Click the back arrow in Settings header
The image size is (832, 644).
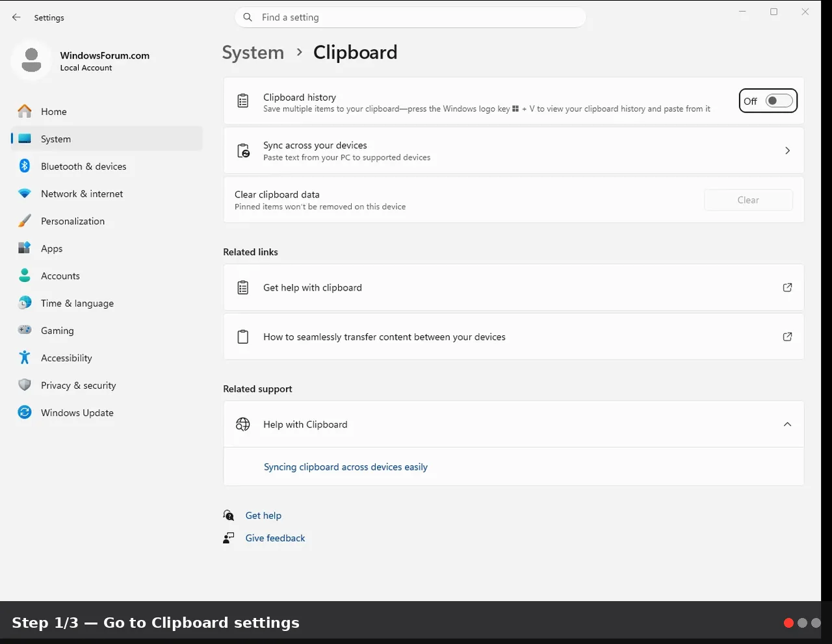16,18
